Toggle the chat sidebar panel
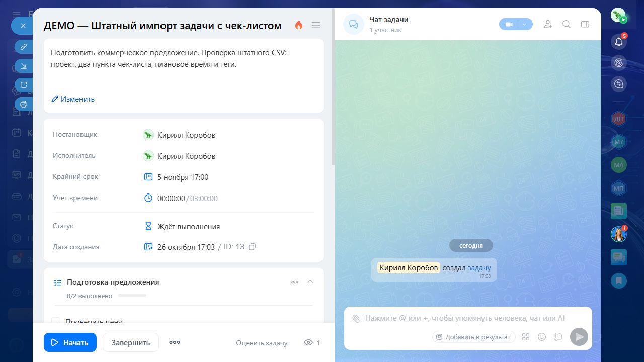The image size is (644, 362). click(585, 24)
